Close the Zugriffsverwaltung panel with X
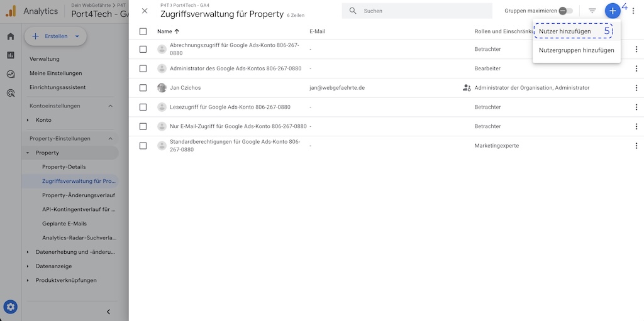Screen dimensions: 644x321 (145, 11)
